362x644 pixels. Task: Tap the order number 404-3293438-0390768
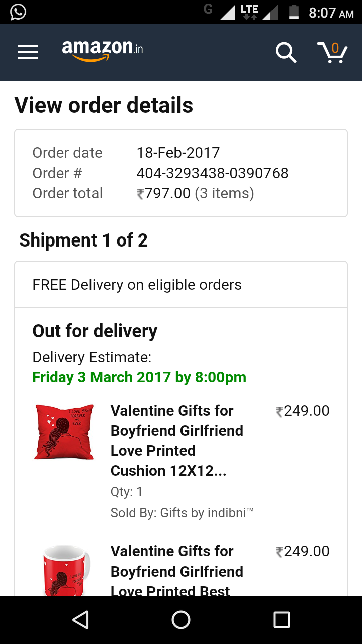pyautogui.click(x=212, y=173)
